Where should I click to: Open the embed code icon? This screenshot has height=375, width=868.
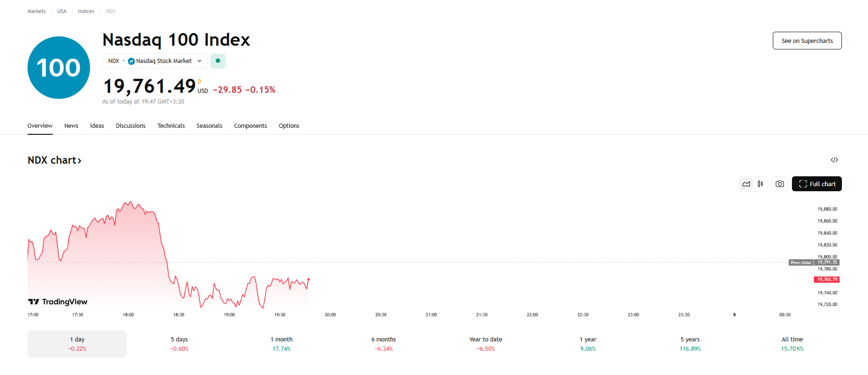pos(834,160)
